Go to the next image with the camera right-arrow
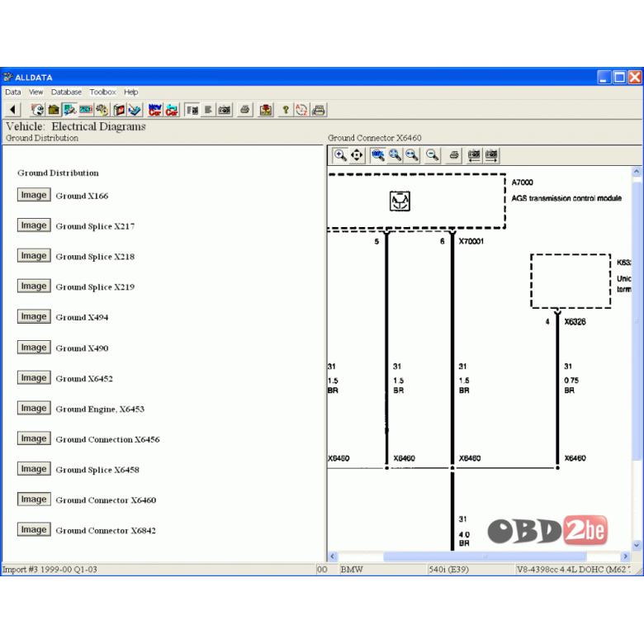The height and width of the screenshot is (644, 644). click(x=491, y=155)
